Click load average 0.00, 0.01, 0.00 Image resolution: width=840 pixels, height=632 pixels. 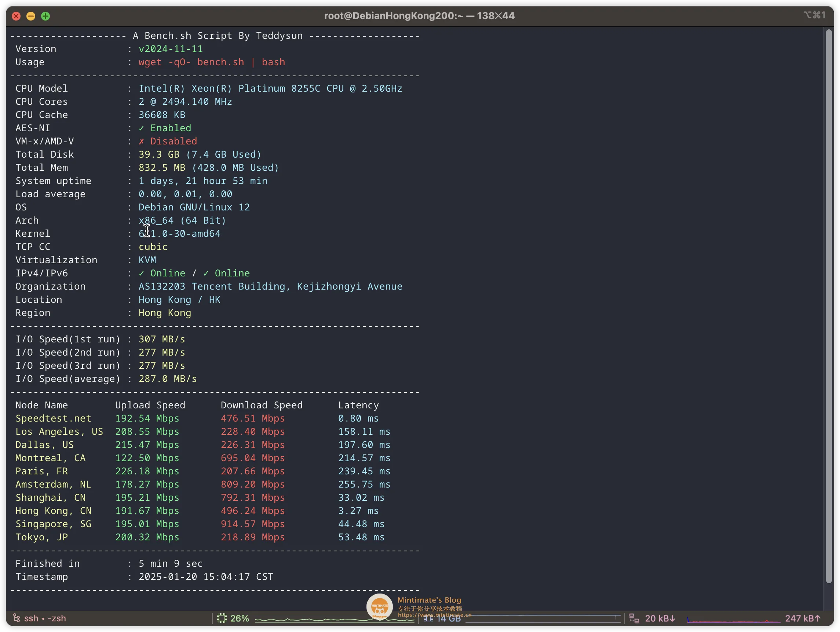pos(185,194)
